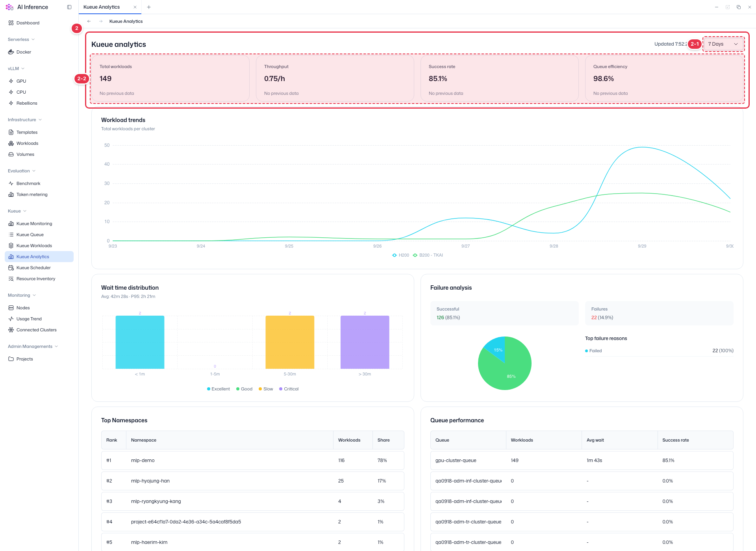Click the Usage Trend line icon
Screen dimensions: 756x551
(11, 319)
